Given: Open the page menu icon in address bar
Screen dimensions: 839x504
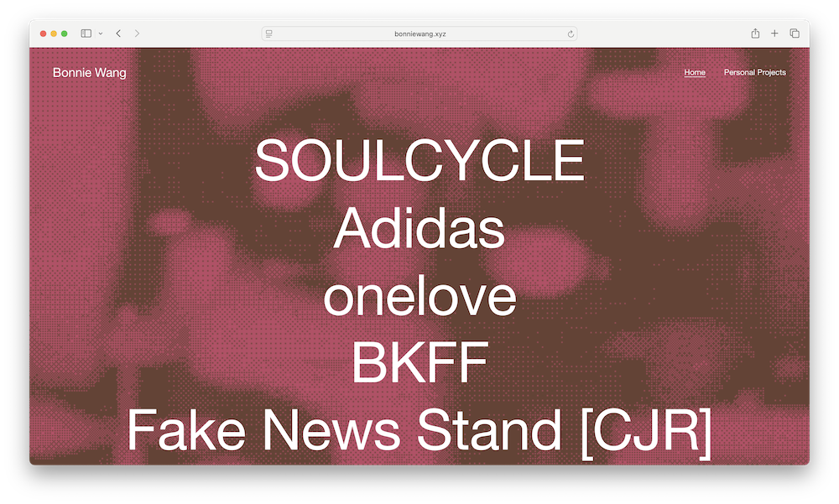Looking at the screenshot, I should [269, 34].
